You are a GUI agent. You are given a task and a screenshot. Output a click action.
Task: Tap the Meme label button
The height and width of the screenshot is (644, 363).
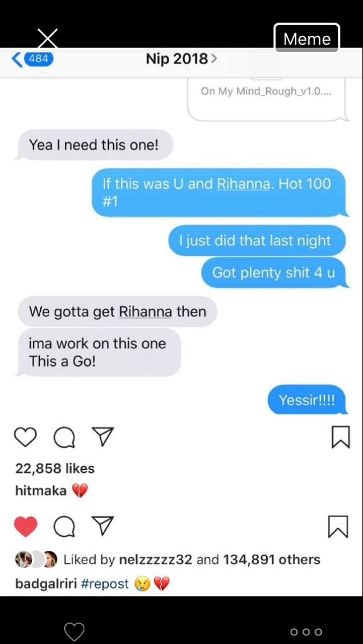tap(307, 38)
